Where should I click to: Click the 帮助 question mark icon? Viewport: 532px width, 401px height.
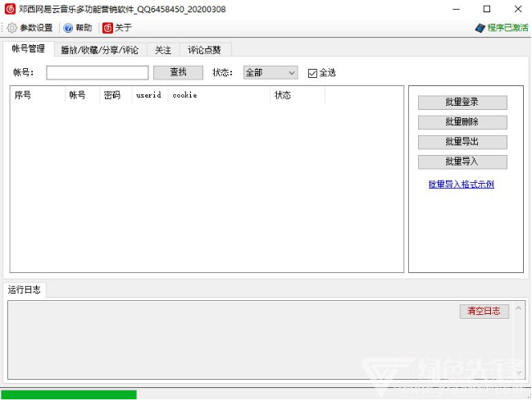coord(68,28)
